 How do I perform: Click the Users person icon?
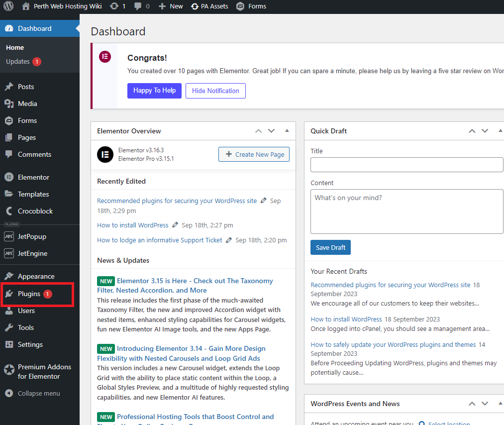click(9, 311)
